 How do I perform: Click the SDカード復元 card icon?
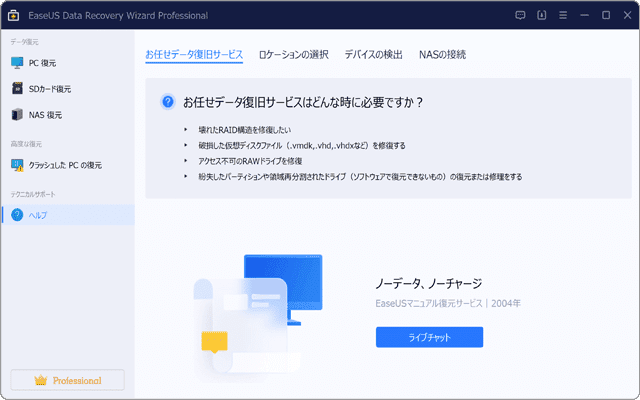(17, 89)
